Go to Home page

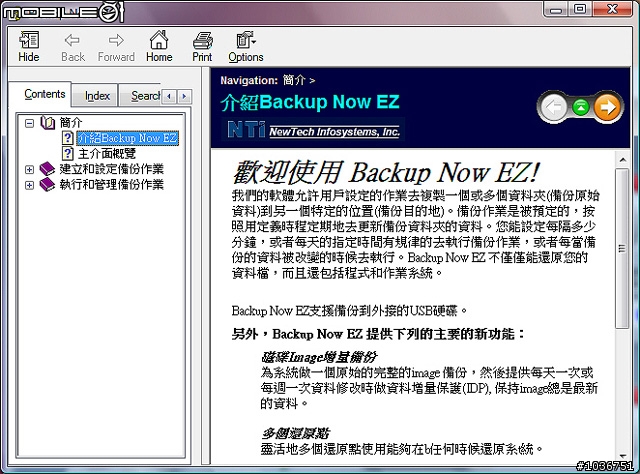point(159,46)
